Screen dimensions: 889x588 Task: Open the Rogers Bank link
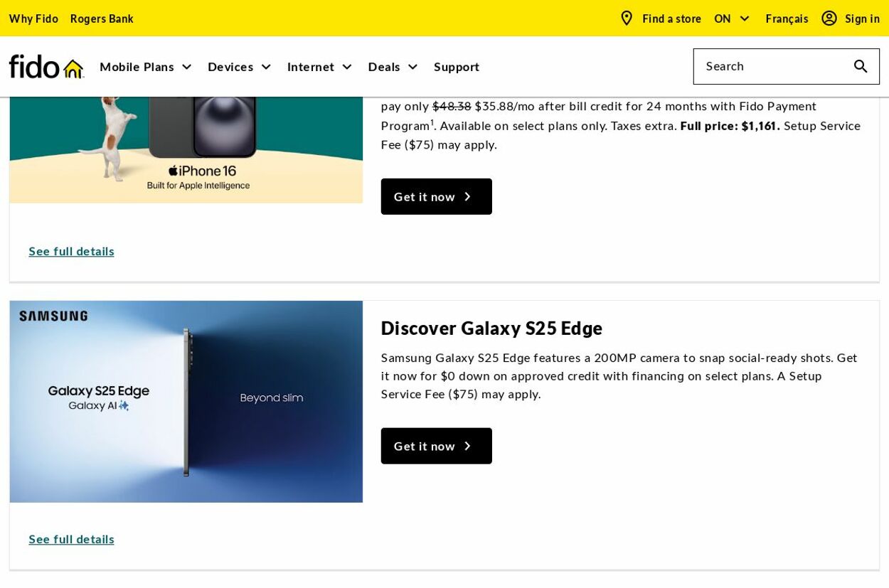click(102, 18)
